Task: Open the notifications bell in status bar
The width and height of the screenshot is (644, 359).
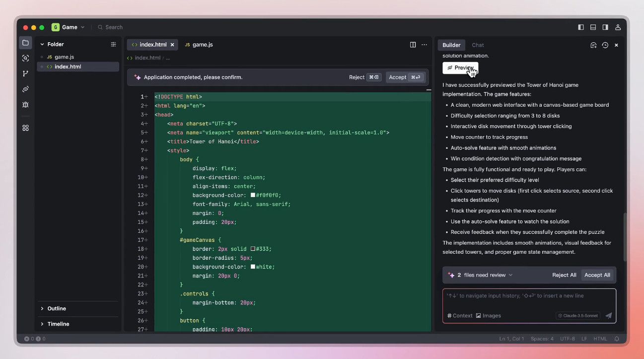Action: coord(617,339)
